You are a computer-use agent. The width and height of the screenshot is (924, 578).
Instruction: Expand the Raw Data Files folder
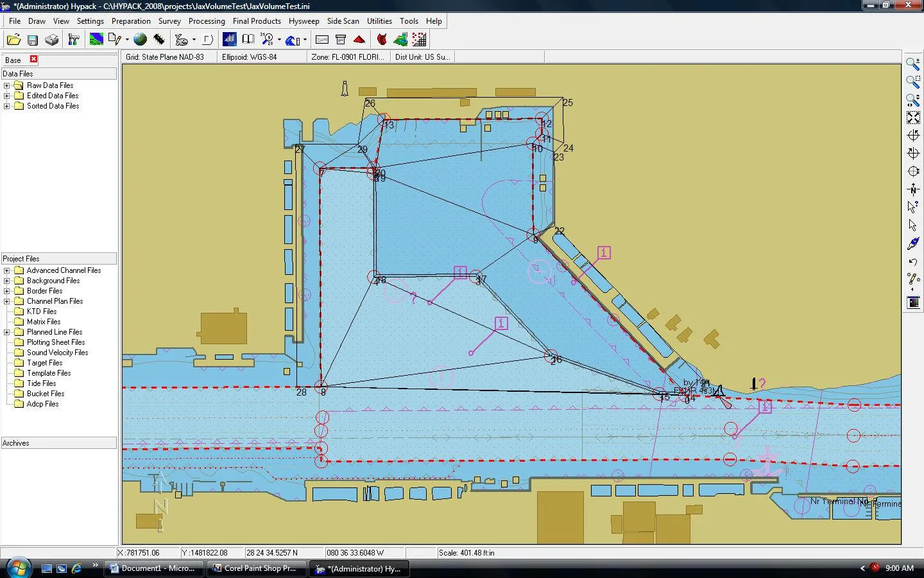[x=7, y=85]
